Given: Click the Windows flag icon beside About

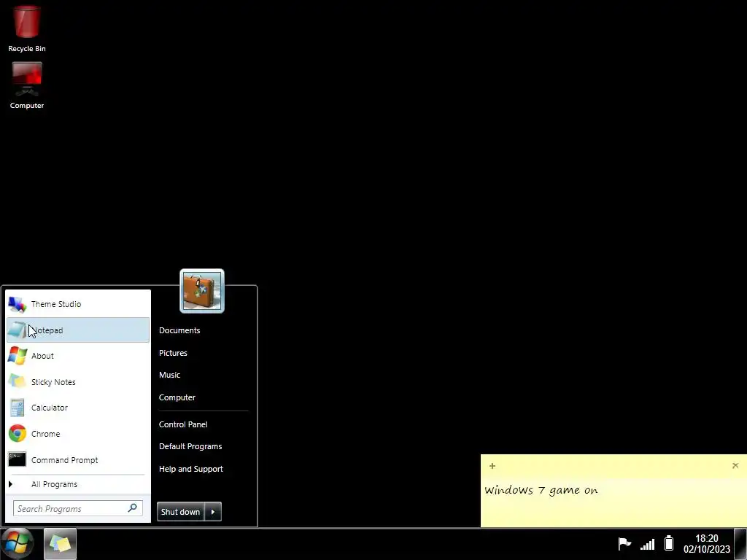Looking at the screenshot, I should [x=18, y=356].
